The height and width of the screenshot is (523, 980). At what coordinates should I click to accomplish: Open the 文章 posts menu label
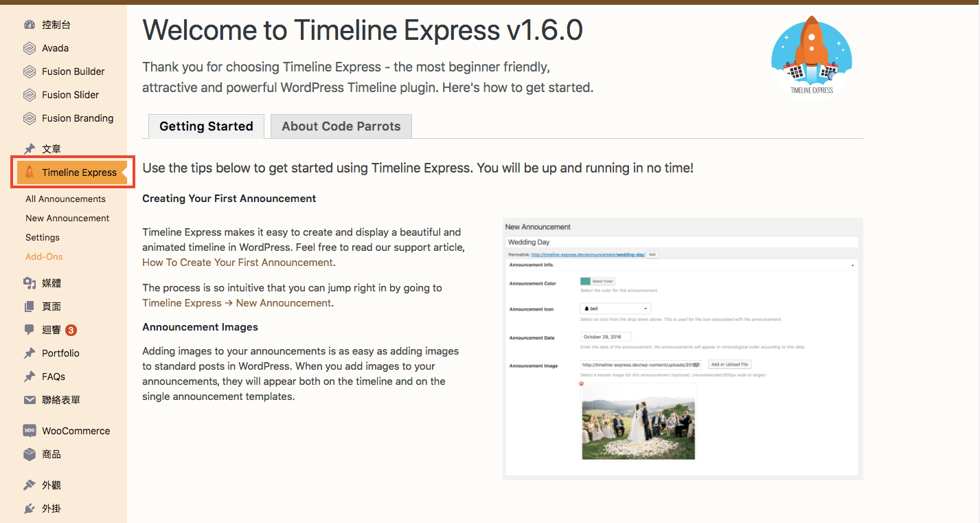pyautogui.click(x=52, y=149)
